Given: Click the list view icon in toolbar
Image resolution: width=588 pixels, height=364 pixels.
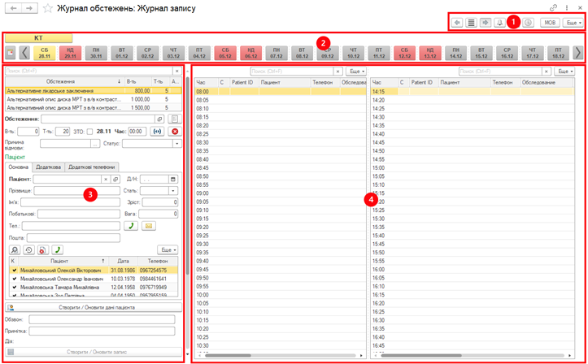Looking at the screenshot, I should point(471,23).
